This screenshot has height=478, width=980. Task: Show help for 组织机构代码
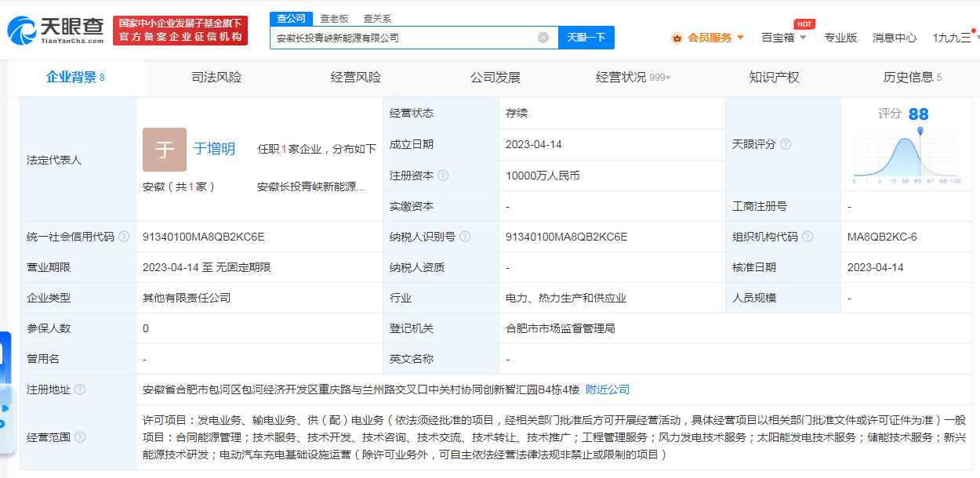[x=808, y=237]
